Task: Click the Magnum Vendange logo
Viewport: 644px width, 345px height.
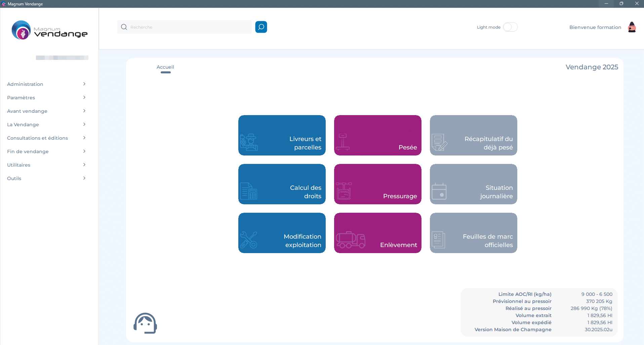Action: (49, 30)
